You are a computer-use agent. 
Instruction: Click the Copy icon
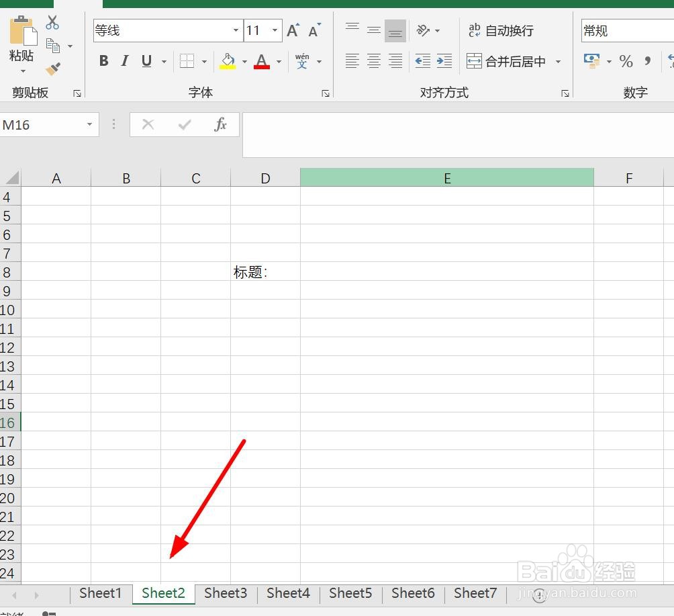[53, 46]
